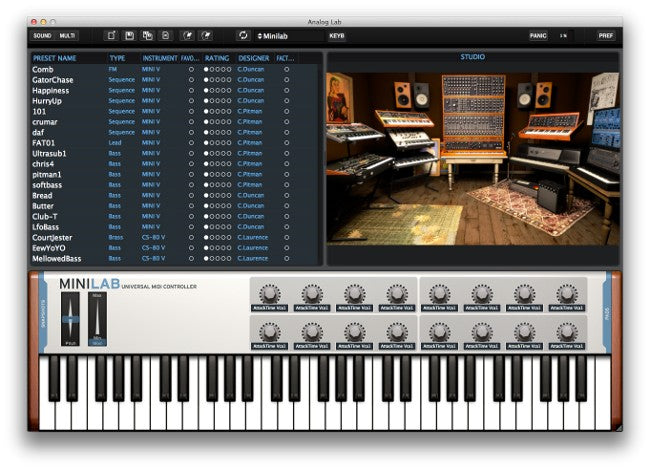Click the Export preset arrow icon

coord(206,36)
